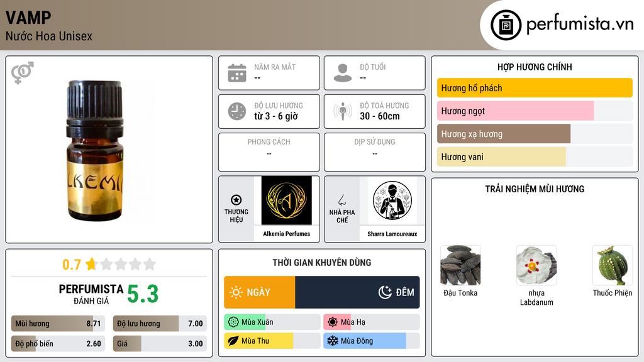Click the Giá 3.00 score bar
This screenshot has height=362, width=644.
tap(160, 344)
